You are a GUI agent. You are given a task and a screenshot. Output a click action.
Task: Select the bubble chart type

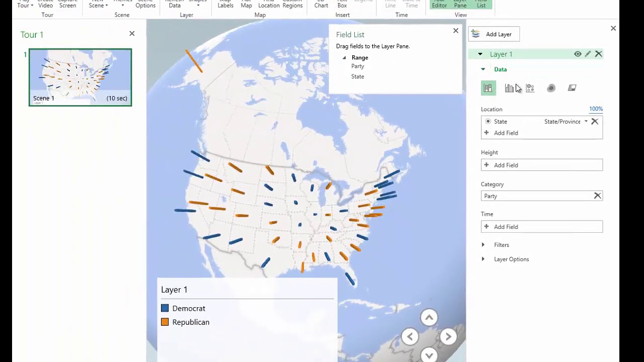tap(530, 88)
